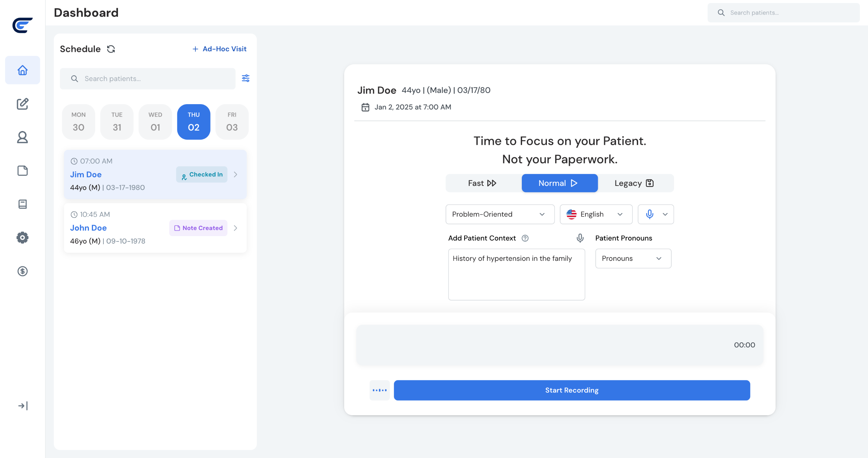Click the Start Recording button
This screenshot has height=458, width=868.
click(572, 390)
